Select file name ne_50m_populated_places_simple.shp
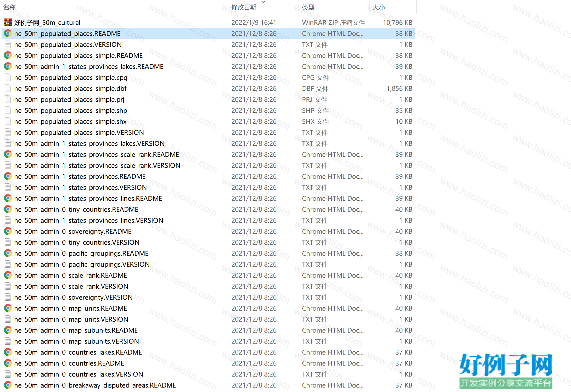 point(71,110)
